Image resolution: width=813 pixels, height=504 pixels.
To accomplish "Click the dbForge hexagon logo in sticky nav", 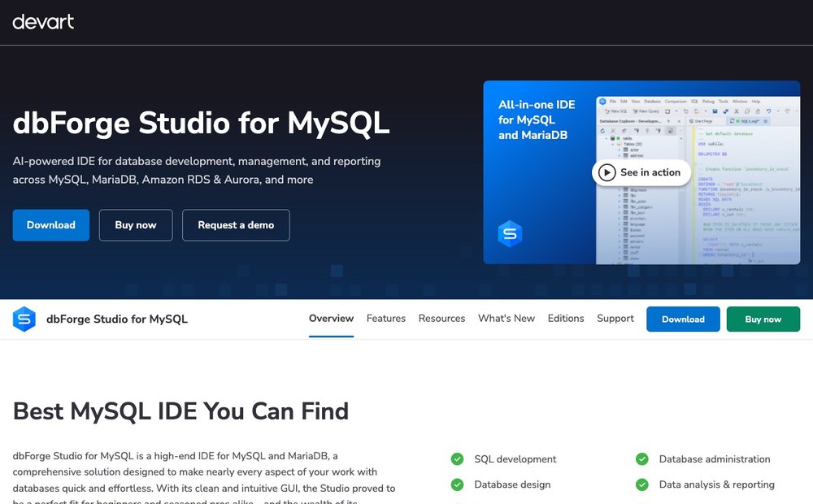I will click(x=24, y=319).
